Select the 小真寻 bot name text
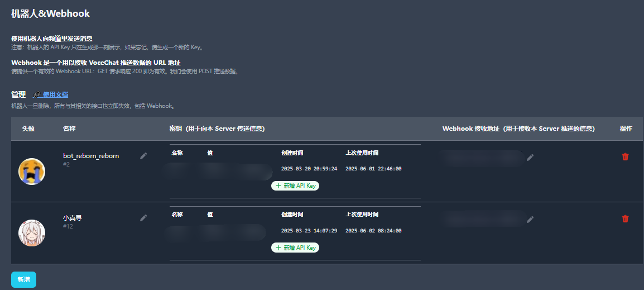This screenshot has height=290, width=644. 73,218
